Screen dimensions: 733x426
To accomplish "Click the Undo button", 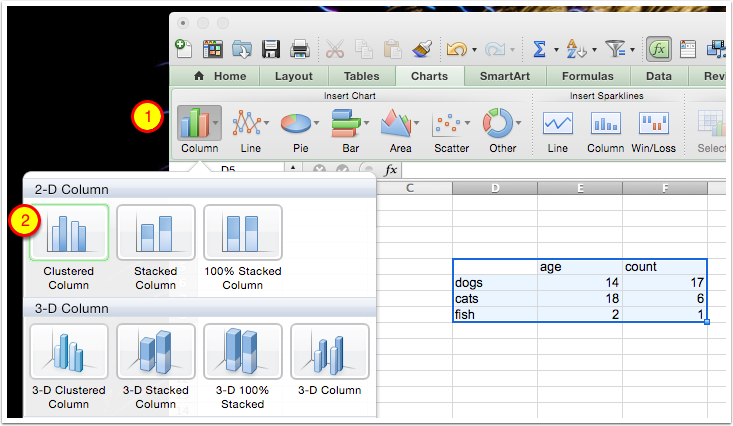I will pyautogui.click(x=456, y=48).
